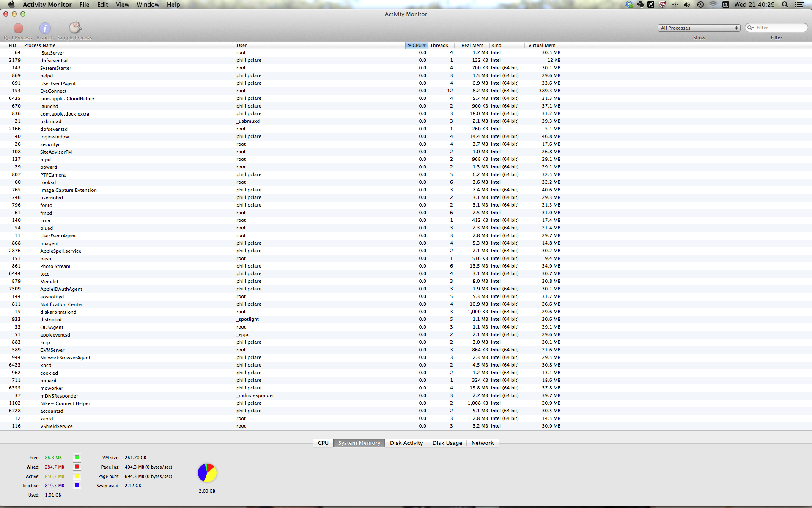This screenshot has width=812, height=508.
Task: Open the McAfee shield menu bar icon
Action: (x=662, y=5)
